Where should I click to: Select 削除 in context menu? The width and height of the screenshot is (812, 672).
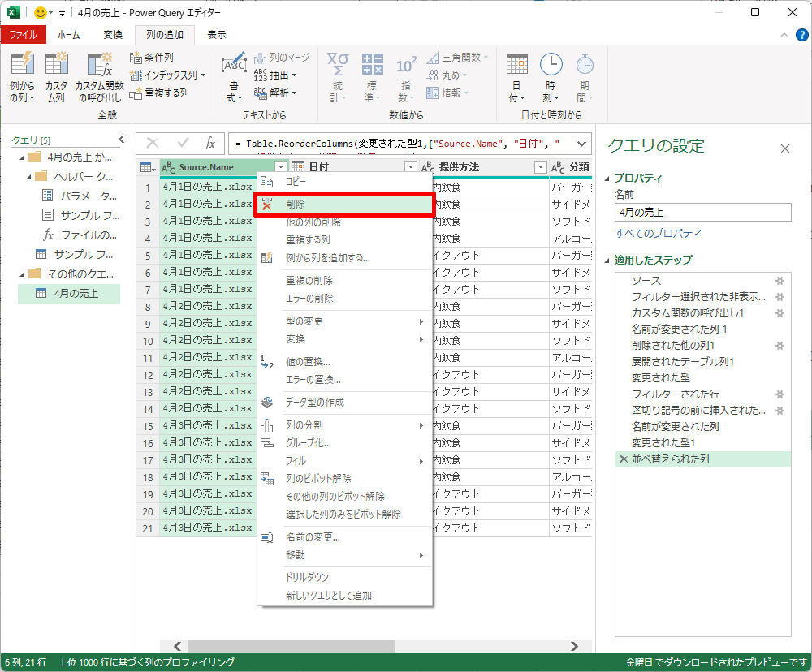(296, 205)
